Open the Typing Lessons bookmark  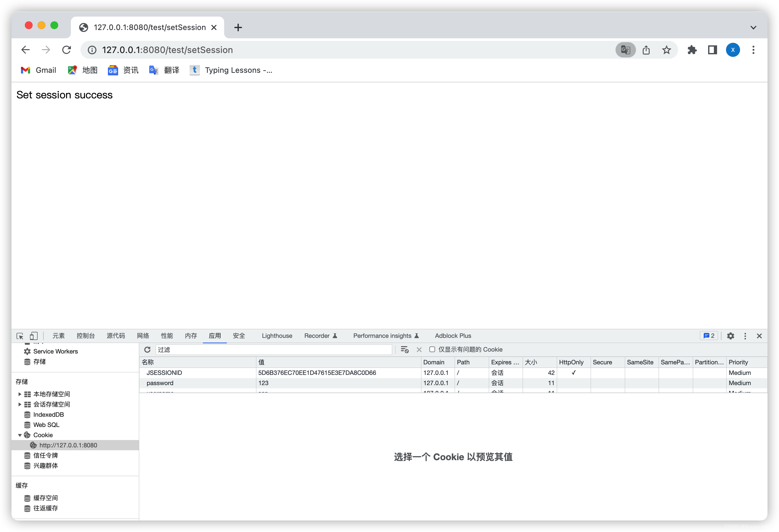(231, 70)
